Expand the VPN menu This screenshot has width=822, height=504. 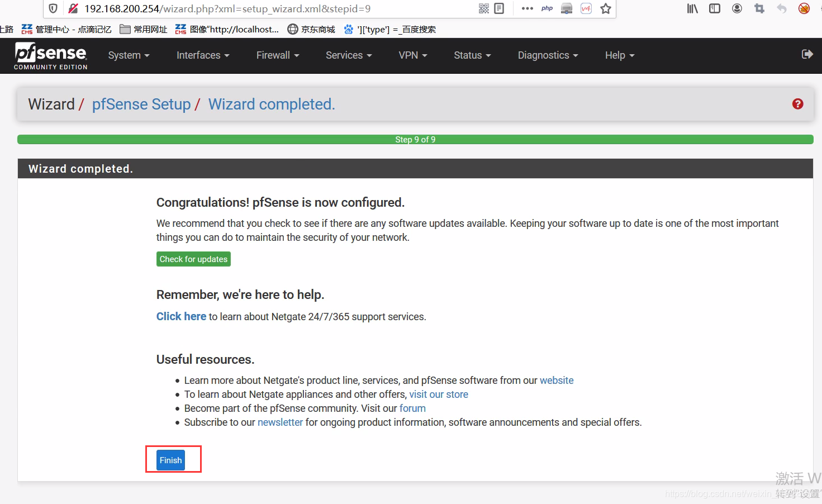click(413, 55)
